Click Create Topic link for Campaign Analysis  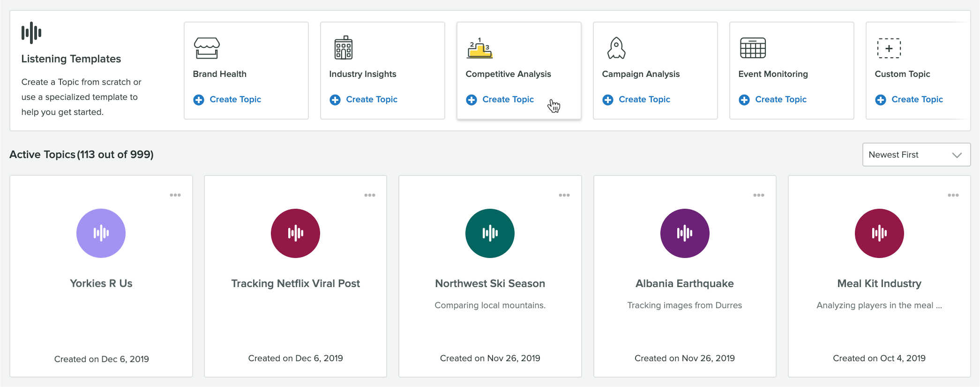(x=644, y=99)
